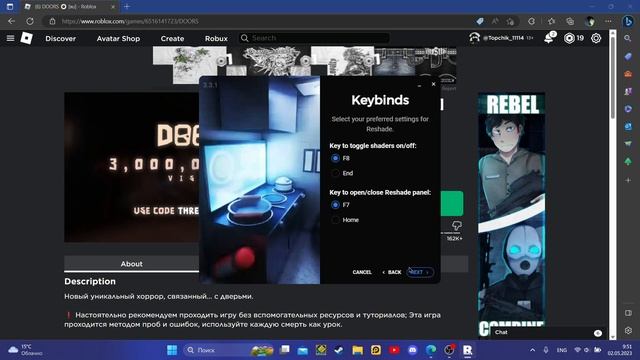Click CANCEL in Keybinds dialog
The width and height of the screenshot is (640, 360).
click(x=362, y=272)
